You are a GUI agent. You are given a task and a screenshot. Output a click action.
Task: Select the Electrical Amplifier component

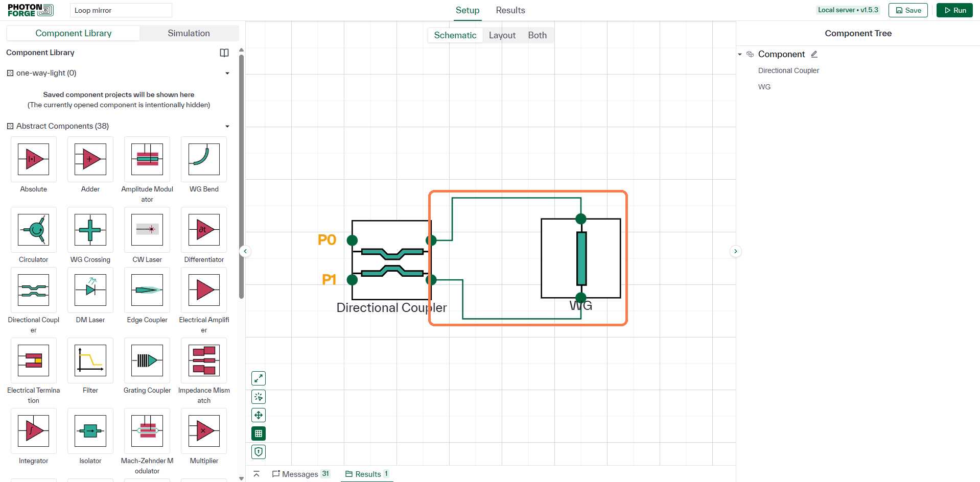204,290
